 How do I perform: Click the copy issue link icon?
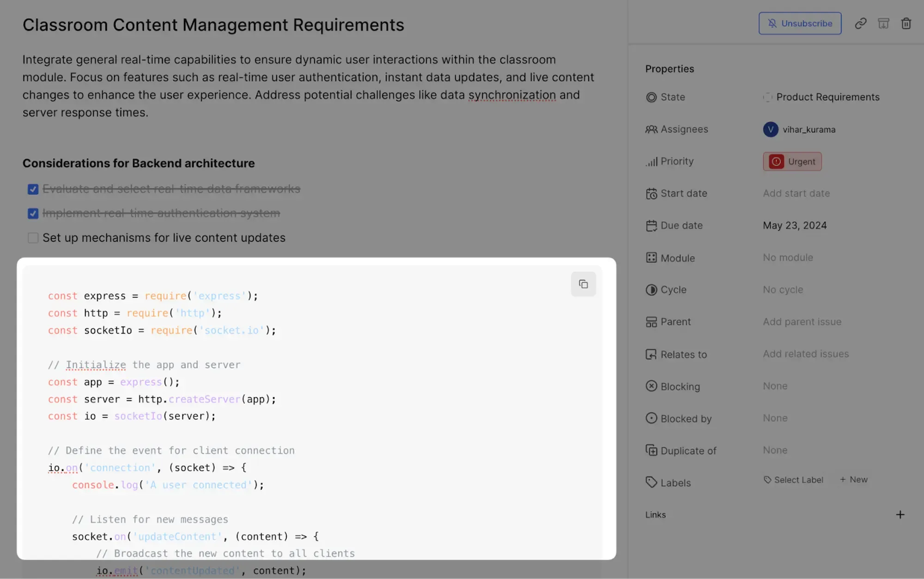click(860, 24)
